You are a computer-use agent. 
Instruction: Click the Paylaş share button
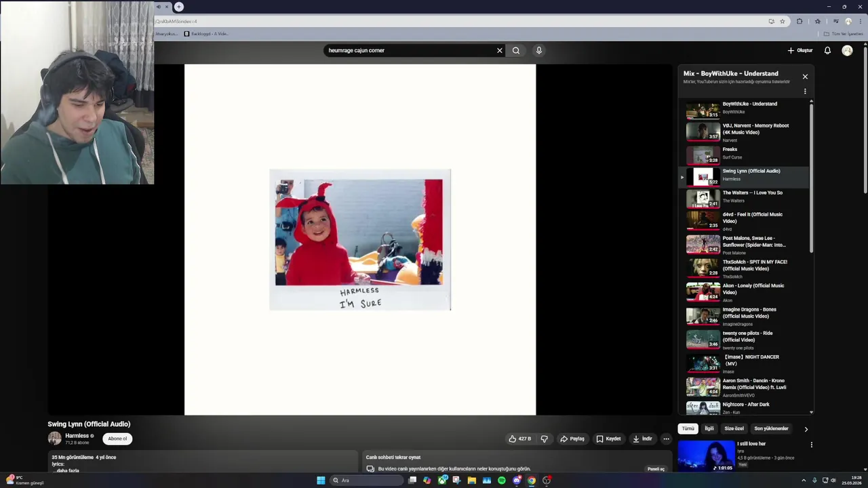[x=572, y=439]
